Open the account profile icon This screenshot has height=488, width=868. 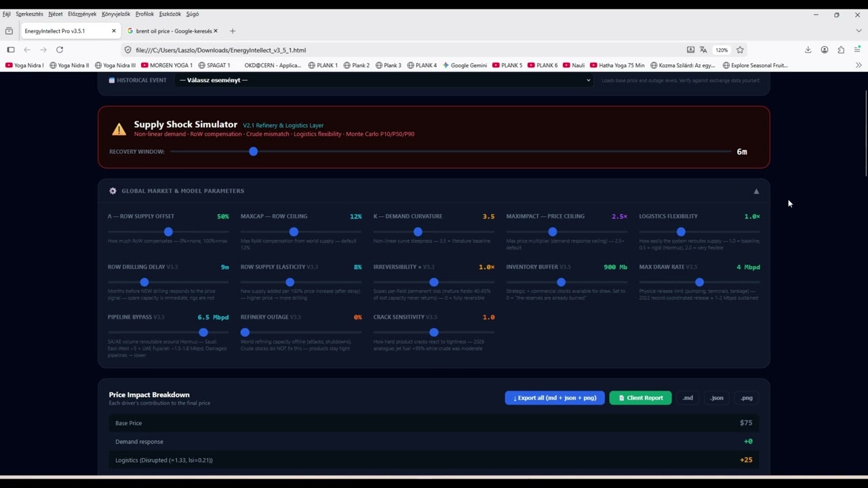(x=825, y=49)
